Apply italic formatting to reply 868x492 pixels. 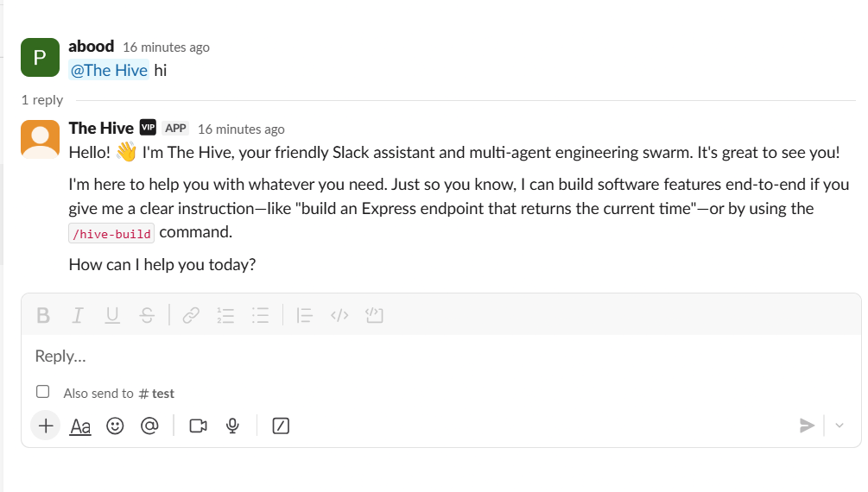pyautogui.click(x=78, y=315)
